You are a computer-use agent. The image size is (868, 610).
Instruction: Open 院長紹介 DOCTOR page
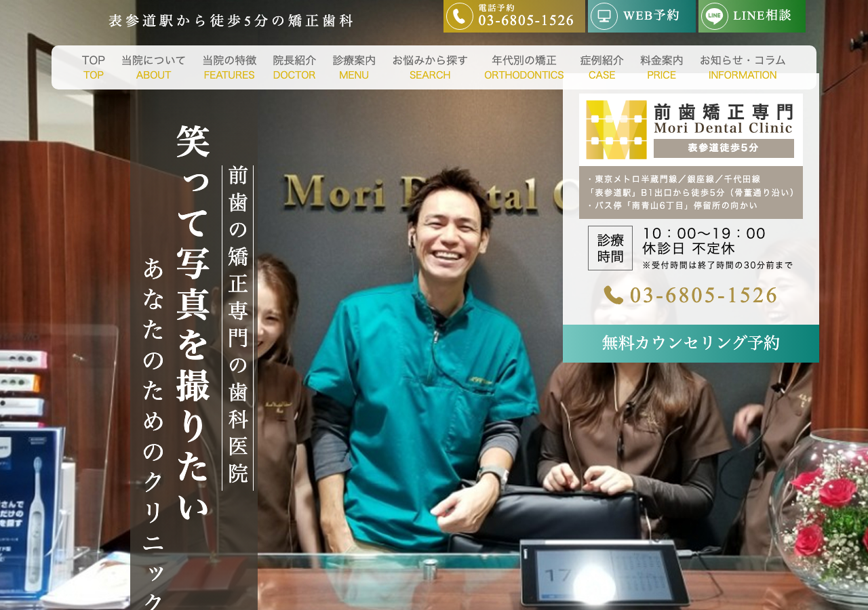pyautogui.click(x=294, y=67)
